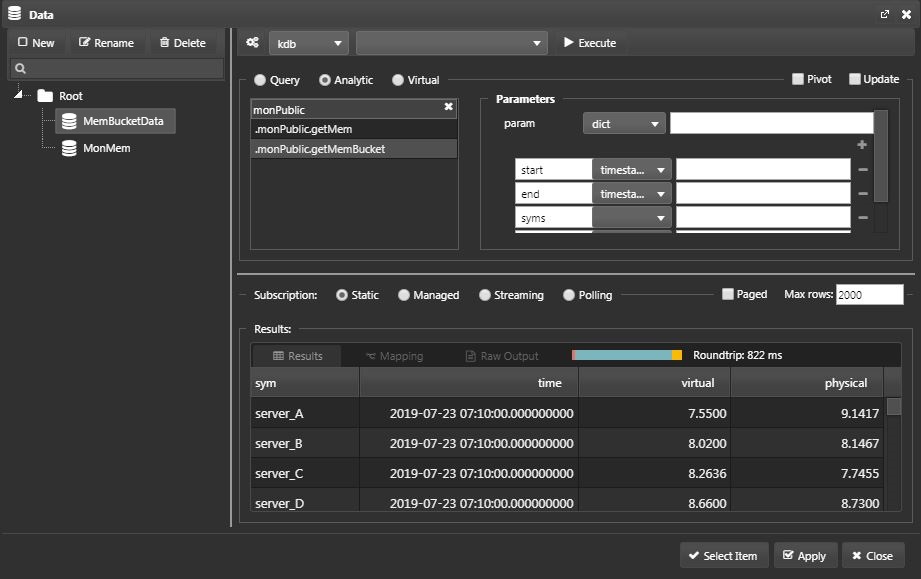Click the search magnifier icon
This screenshot has width=921, height=579.
pos(21,69)
